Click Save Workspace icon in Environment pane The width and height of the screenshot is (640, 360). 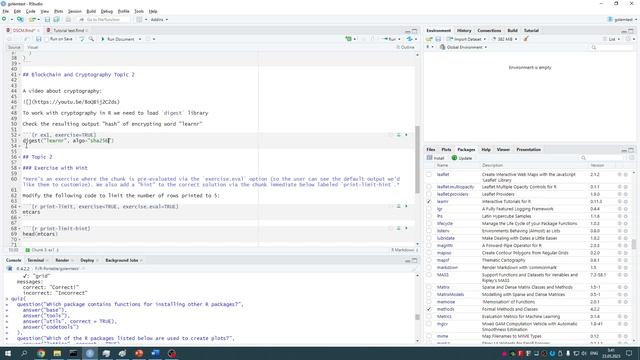438,39
